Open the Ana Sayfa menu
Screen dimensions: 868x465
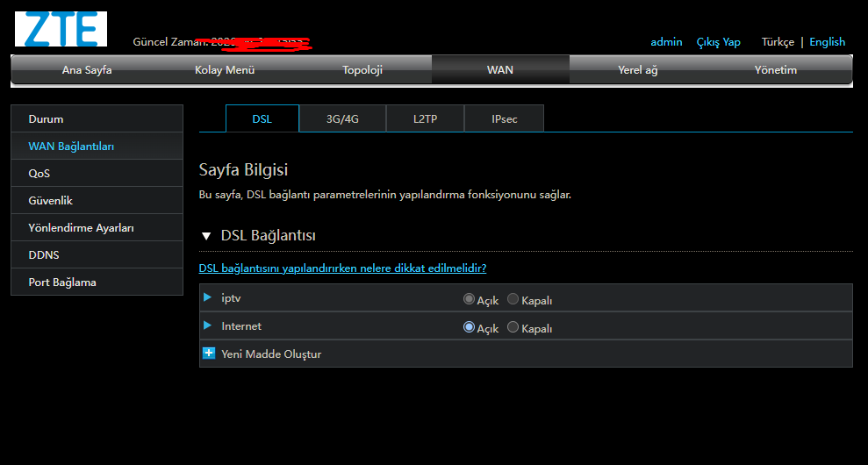click(x=87, y=70)
